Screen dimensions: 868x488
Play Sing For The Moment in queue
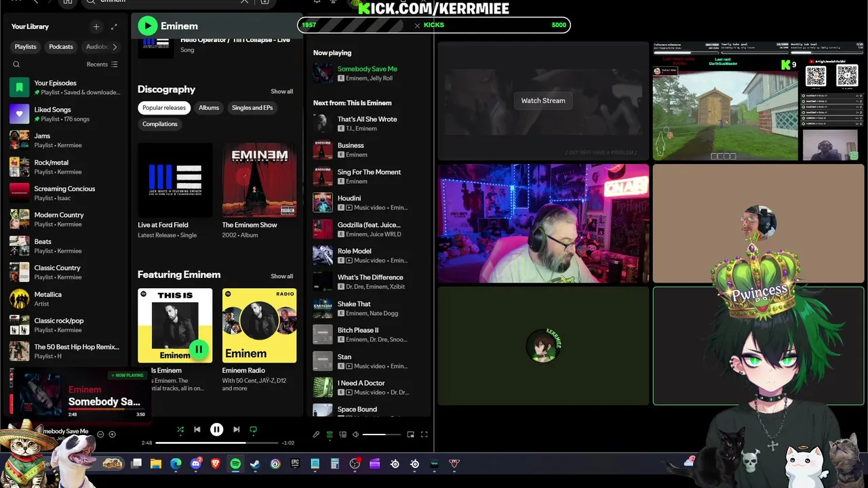pos(370,176)
